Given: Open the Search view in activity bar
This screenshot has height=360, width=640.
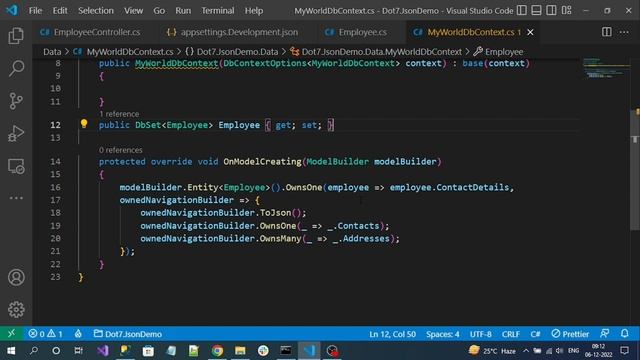Looking at the screenshot, I should pos(16,68).
